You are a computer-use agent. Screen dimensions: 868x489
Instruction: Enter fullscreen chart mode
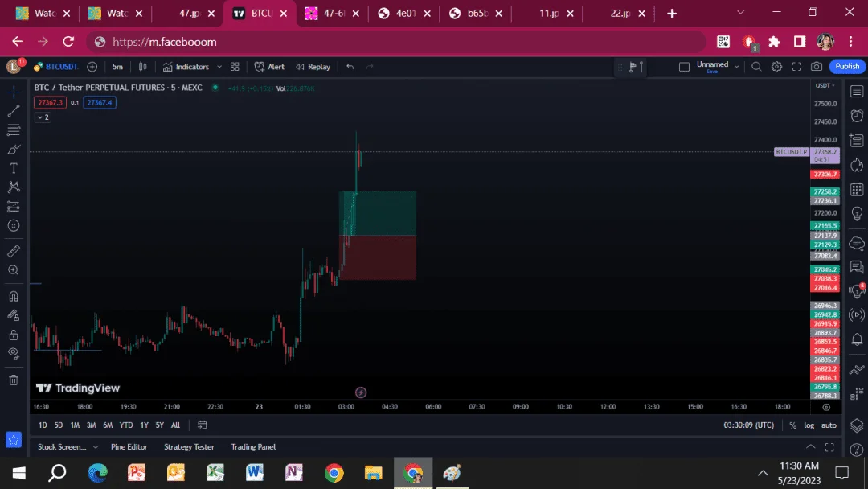pyautogui.click(x=796, y=67)
